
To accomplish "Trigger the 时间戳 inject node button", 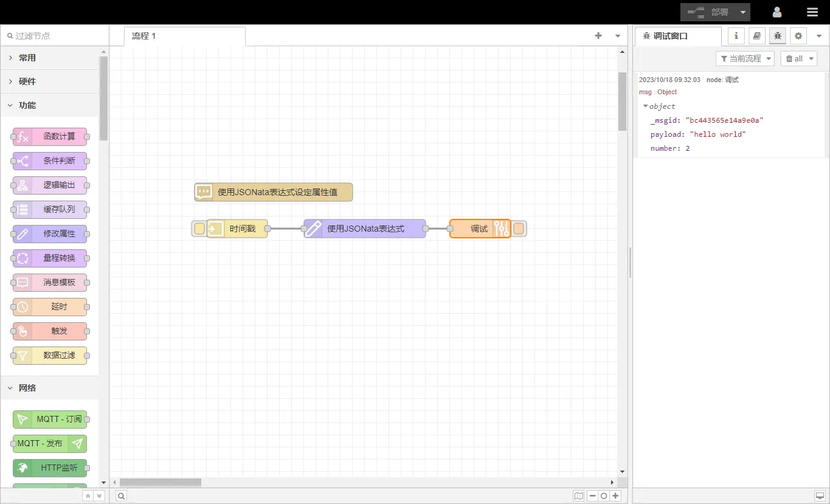I will [199, 229].
